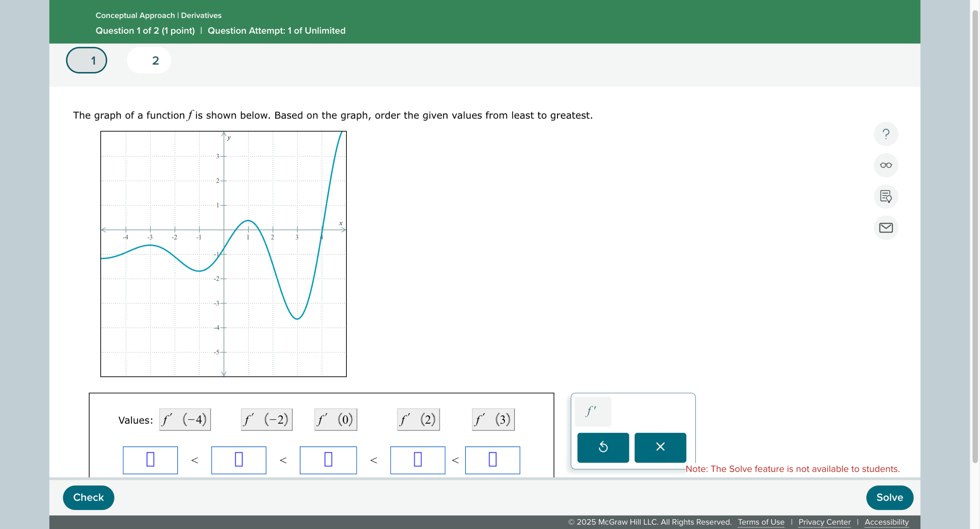This screenshot has width=980, height=529.
Task: Pick the f′(2) value tile
Action: 418,420
